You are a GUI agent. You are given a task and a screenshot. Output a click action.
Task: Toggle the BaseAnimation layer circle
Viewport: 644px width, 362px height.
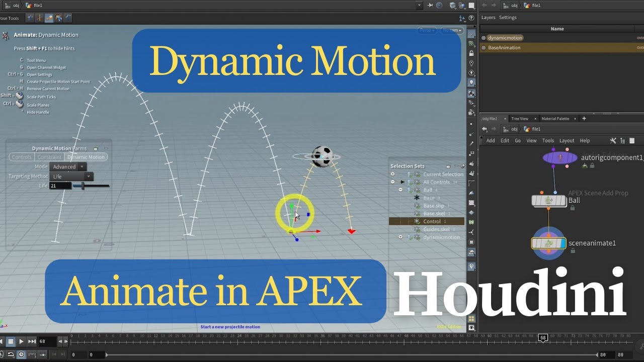pyautogui.click(x=484, y=48)
